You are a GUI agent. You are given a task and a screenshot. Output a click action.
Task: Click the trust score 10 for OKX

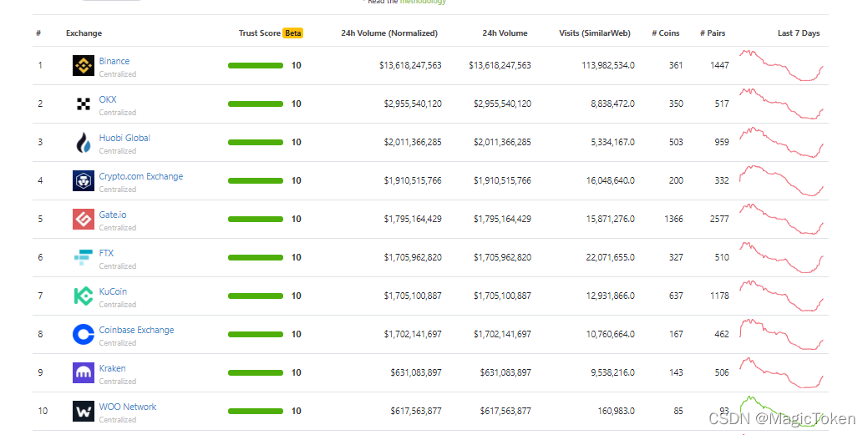pyautogui.click(x=297, y=104)
